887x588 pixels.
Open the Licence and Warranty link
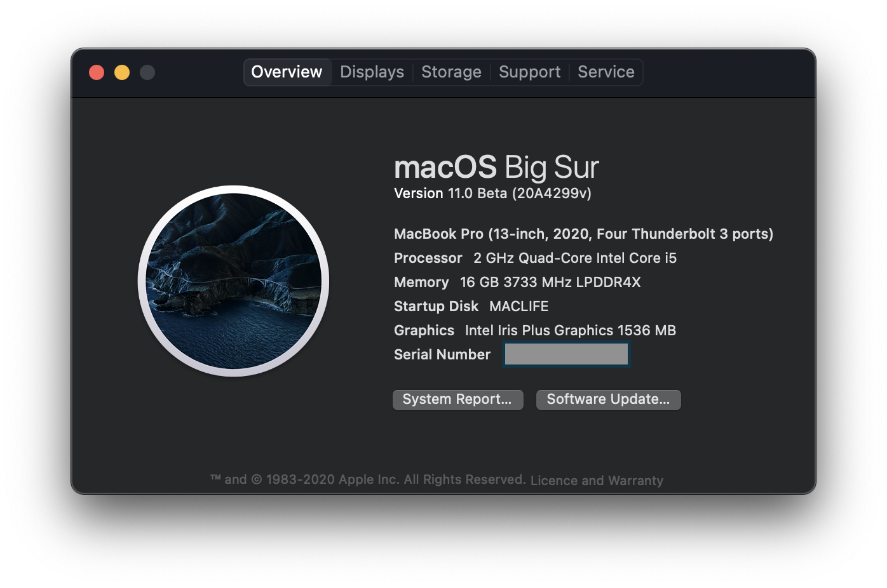[596, 480]
